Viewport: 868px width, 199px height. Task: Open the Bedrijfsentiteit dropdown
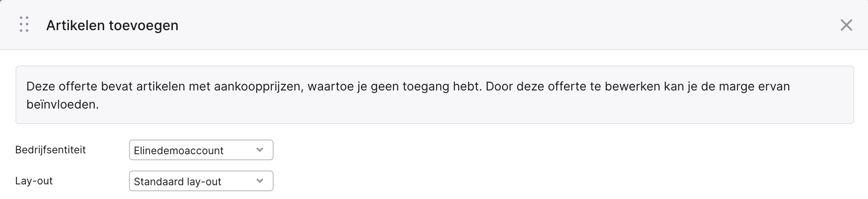coord(201,150)
